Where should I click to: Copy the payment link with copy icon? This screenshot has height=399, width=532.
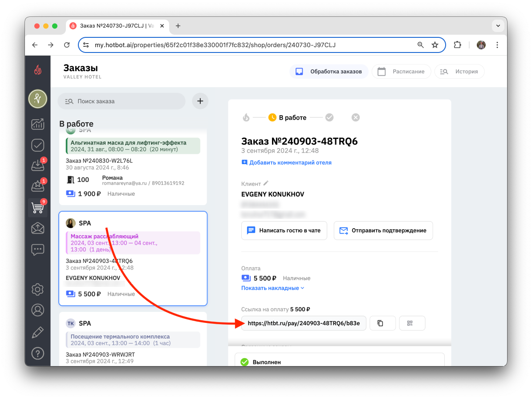pyautogui.click(x=382, y=323)
